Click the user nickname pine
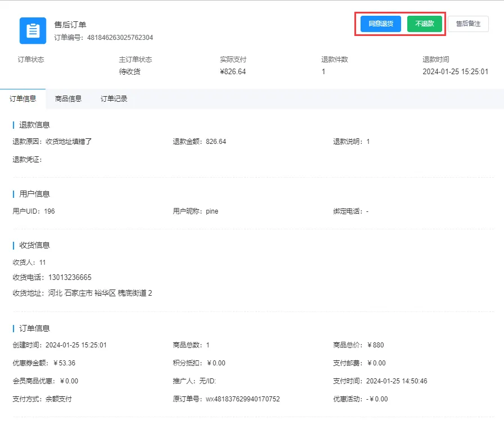Viewport: 504px width, 434px height. click(212, 211)
